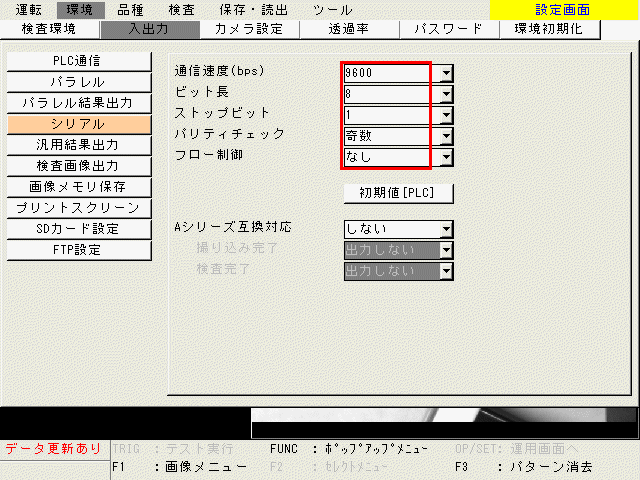Select パラレル結果出力 in the sidebar
Image resolution: width=640 pixels, height=480 pixels.
pos(77,103)
